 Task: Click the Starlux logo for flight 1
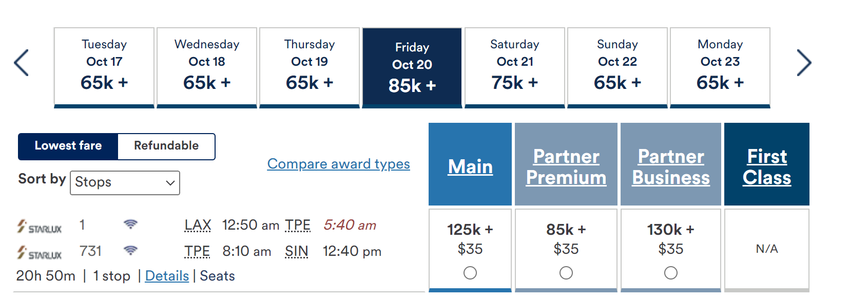click(x=39, y=227)
